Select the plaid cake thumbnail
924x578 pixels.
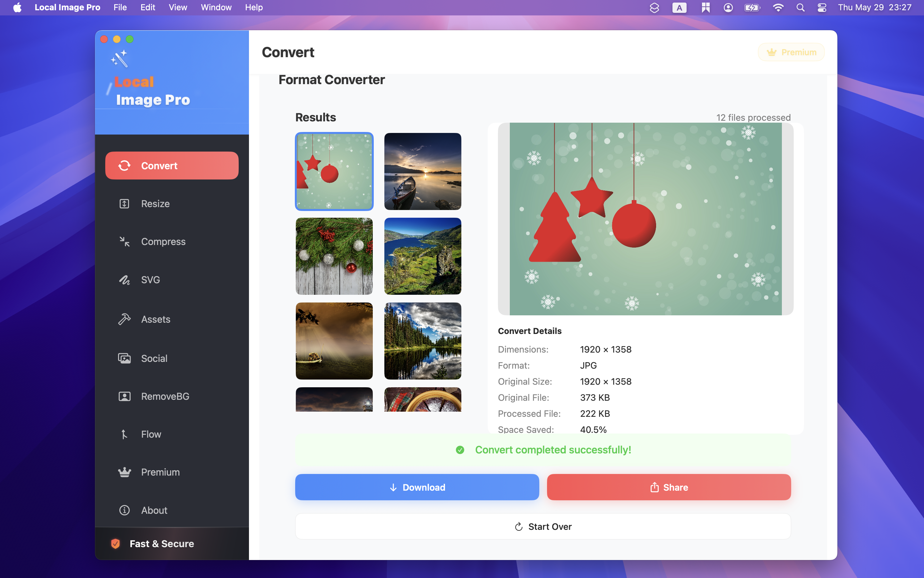pyautogui.click(x=423, y=399)
